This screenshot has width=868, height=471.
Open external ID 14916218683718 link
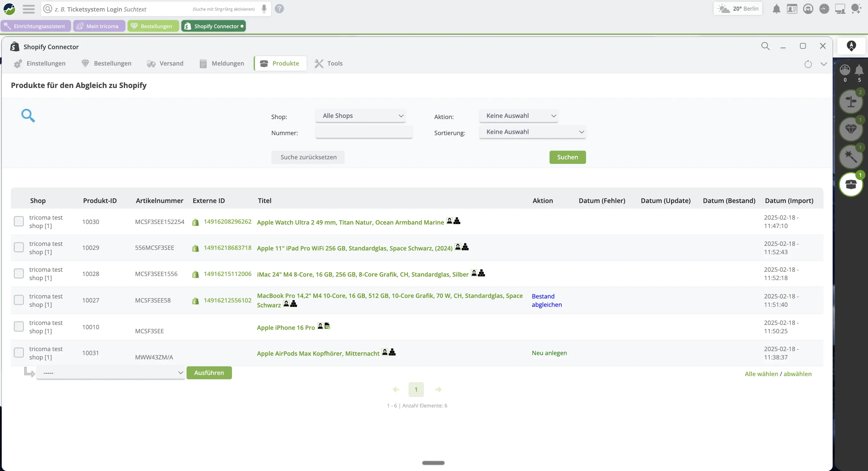coord(227,248)
